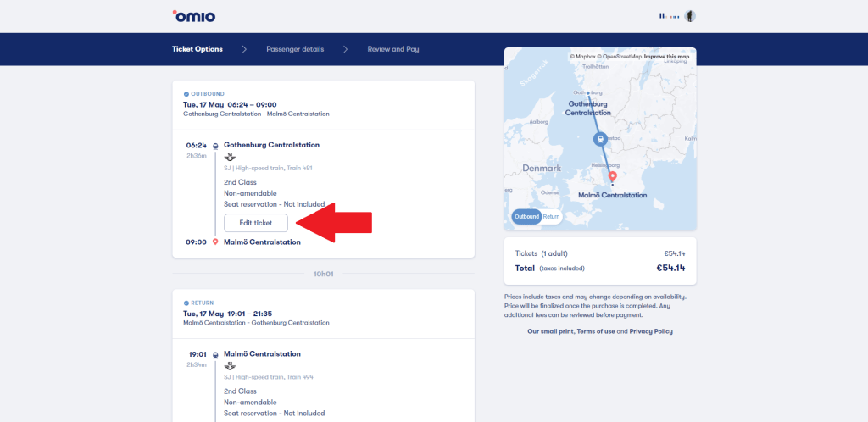This screenshot has height=422, width=868.
Task: Open the Privacy Policy link
Action: click(651, 331)
